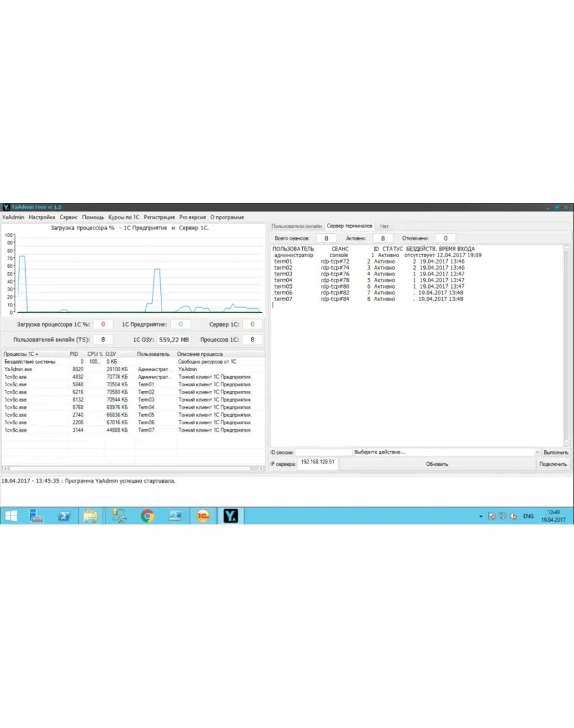Click the Выполнить button
The image size is (574, 728).
(556, 453)
